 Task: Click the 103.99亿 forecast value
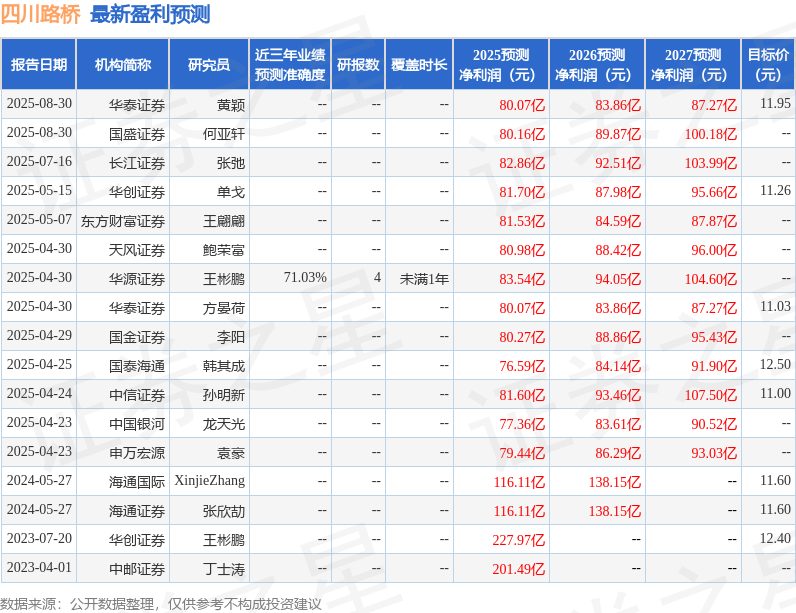pyautogui.click(x=711, y=163)
